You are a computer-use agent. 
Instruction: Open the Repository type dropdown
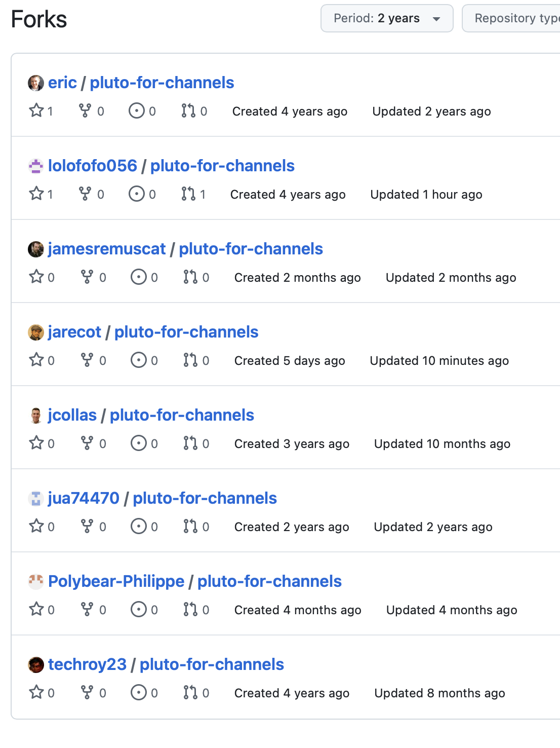pyautogui.click(x=511, y=19)
